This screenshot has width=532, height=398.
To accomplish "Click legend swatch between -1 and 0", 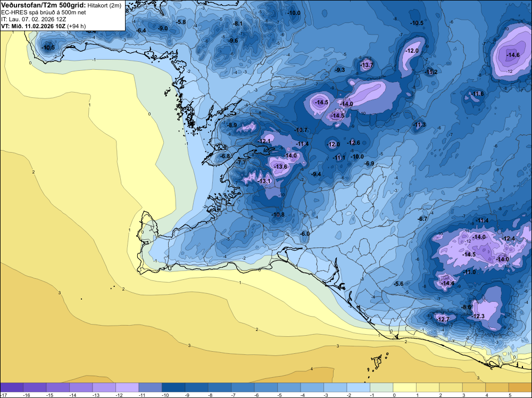I will click(381, 387).
